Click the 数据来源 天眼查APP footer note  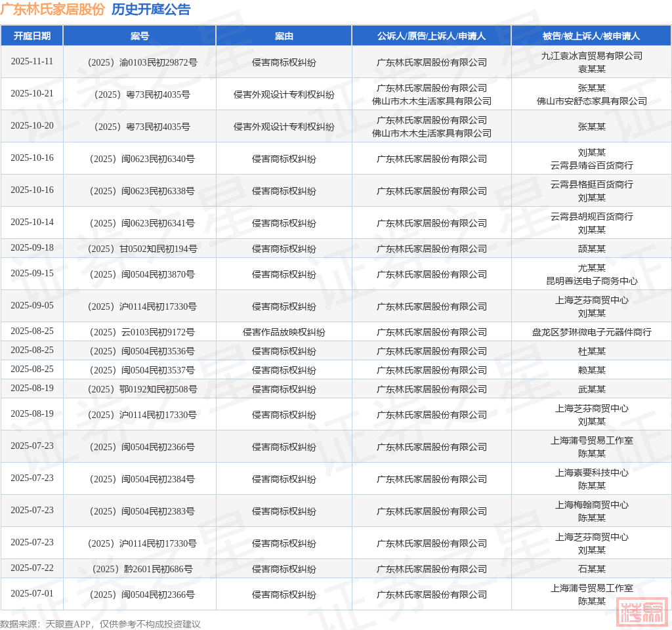[x=100, y=624]
